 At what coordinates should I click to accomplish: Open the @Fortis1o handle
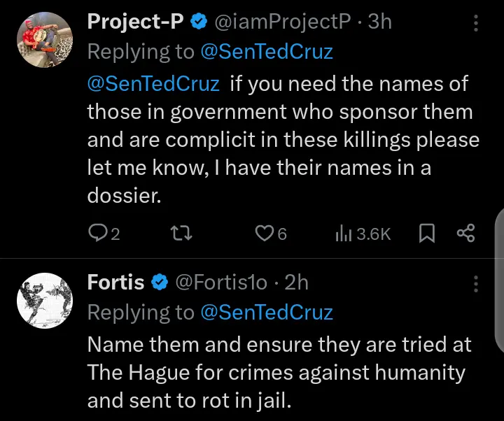(220, 283)
